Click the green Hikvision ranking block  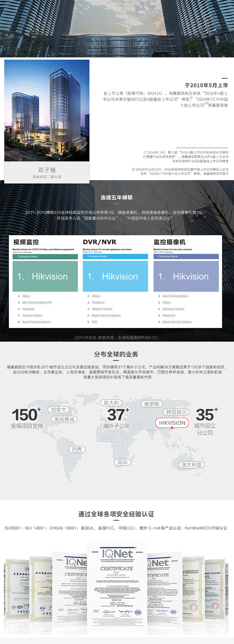45,276
